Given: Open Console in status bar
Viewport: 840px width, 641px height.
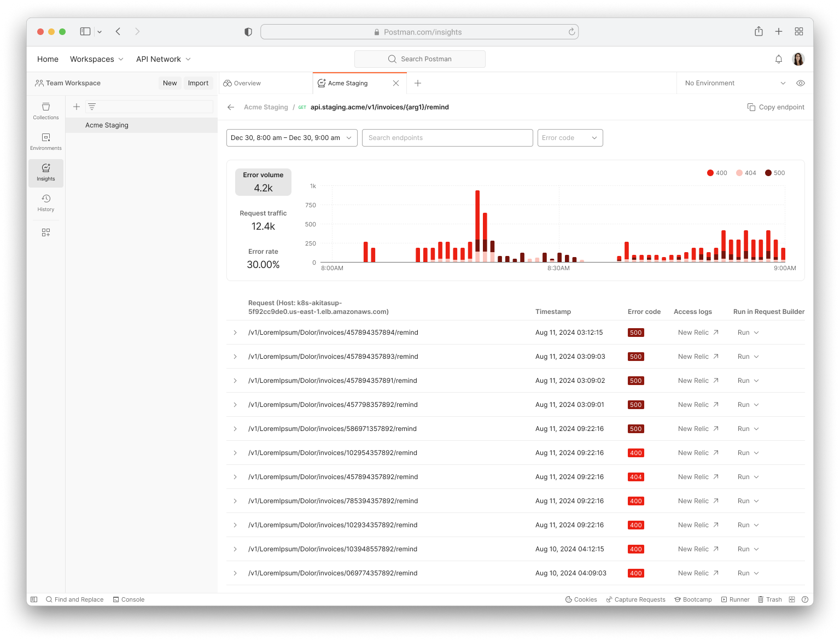Looking at the screenshot, I should pos(129,599).
